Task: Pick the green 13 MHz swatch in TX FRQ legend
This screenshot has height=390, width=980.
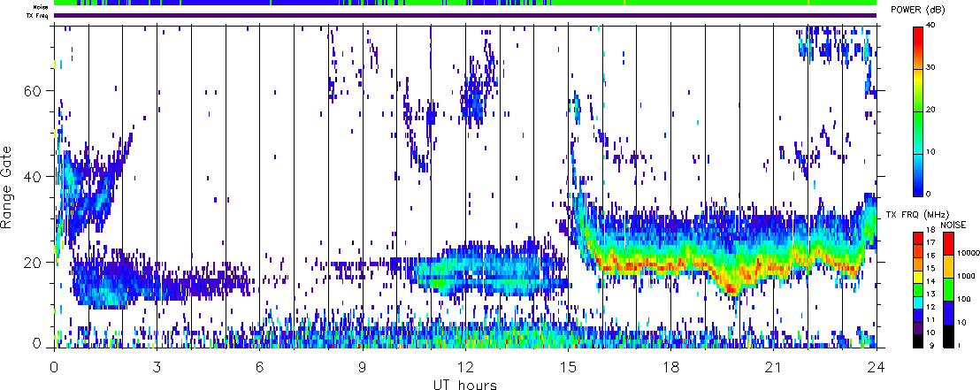Action: coord(918,290)
